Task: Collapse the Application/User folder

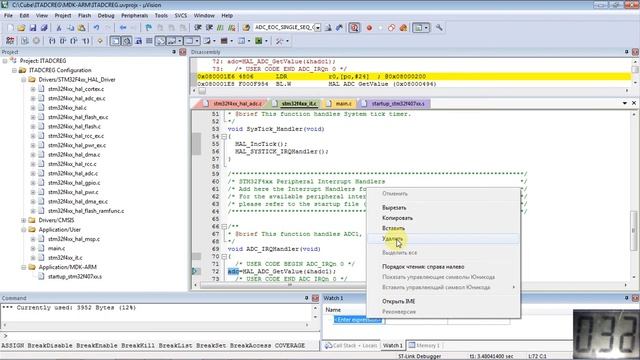Action: pyautogui.click(x=24, y=230)
